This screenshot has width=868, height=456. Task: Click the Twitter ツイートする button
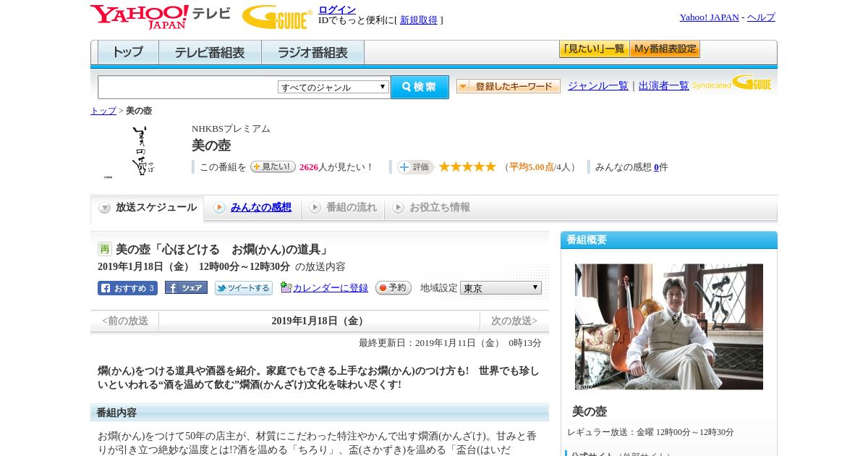click(x=244, y=288)
